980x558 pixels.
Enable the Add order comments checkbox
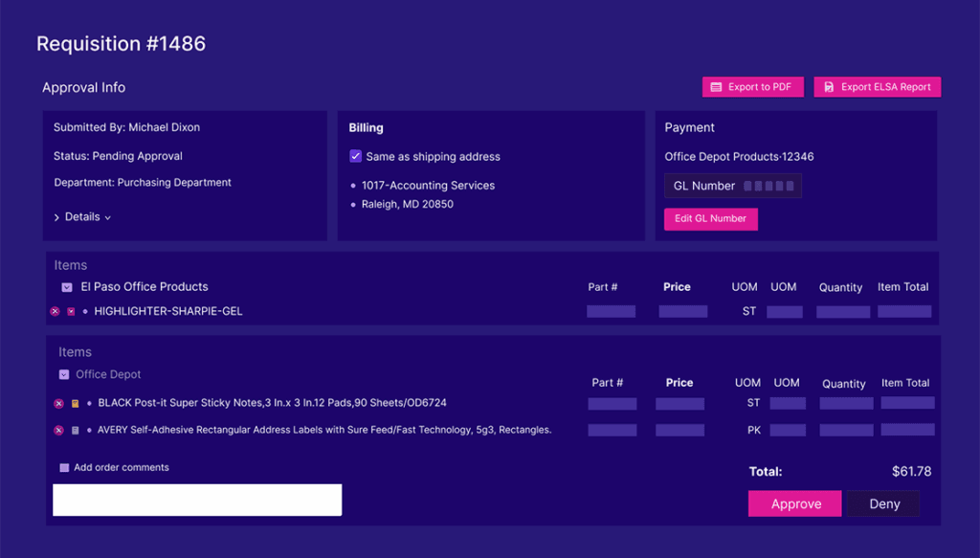[64, 468]
